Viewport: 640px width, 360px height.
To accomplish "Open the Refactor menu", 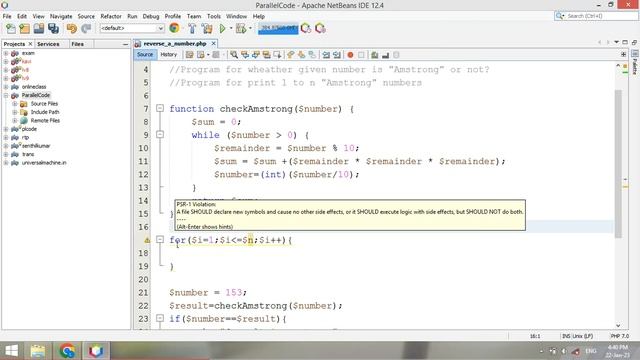I will coord(111,16).
